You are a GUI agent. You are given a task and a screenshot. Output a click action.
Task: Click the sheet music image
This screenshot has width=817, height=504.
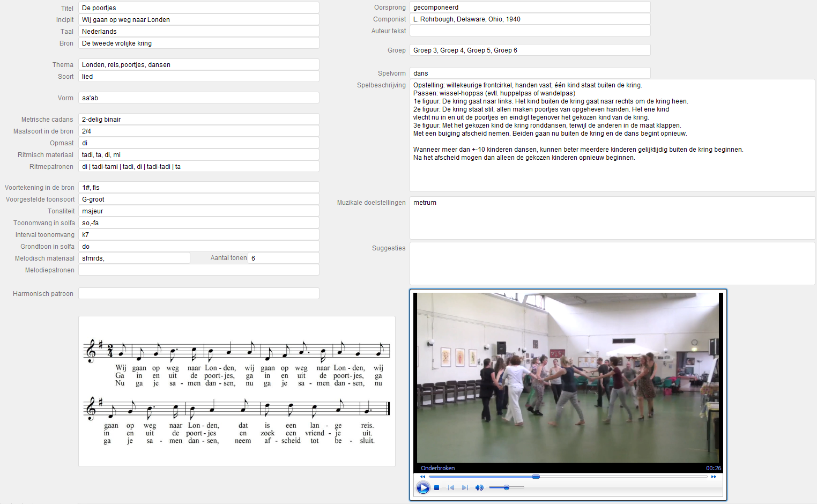[236, 391]
